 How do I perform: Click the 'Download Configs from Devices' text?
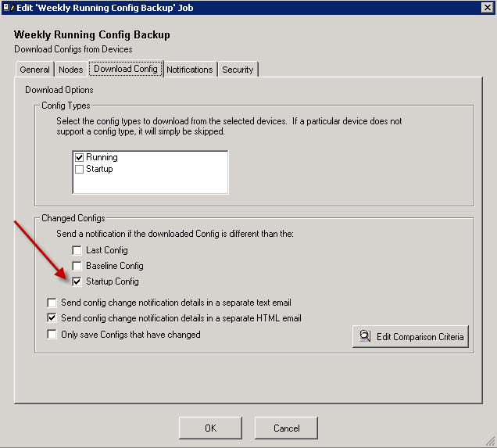coord(73,49)
